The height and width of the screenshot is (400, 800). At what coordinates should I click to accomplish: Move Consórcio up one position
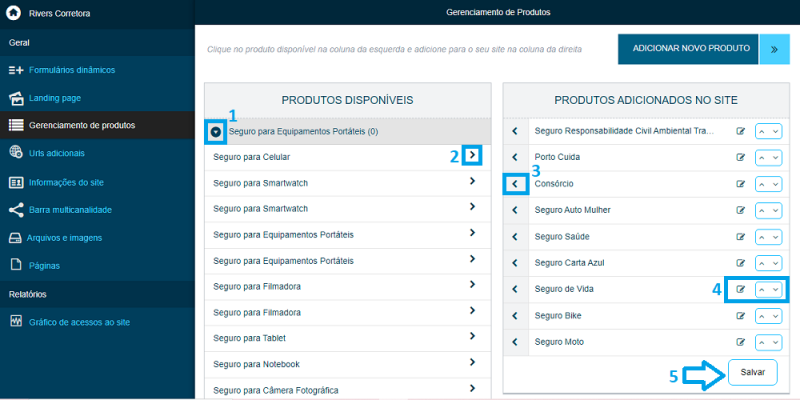point(762,184)
